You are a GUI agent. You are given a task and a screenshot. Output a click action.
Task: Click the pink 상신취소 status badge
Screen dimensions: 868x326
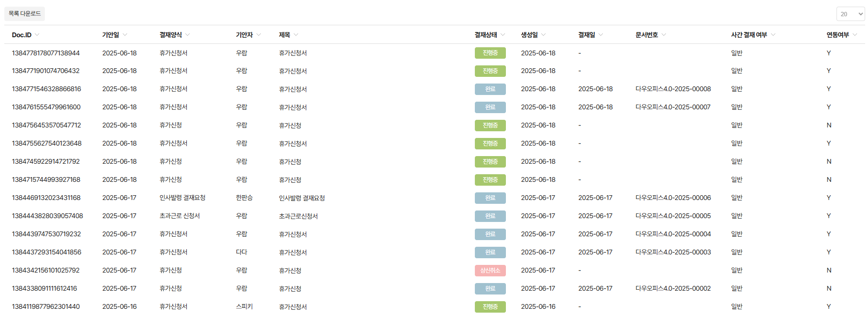490,271
